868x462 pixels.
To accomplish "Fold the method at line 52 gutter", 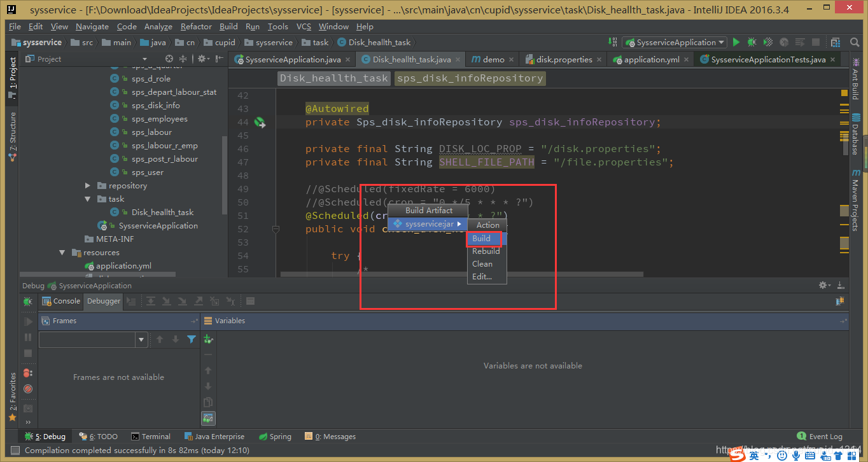I will coord(276,229).
